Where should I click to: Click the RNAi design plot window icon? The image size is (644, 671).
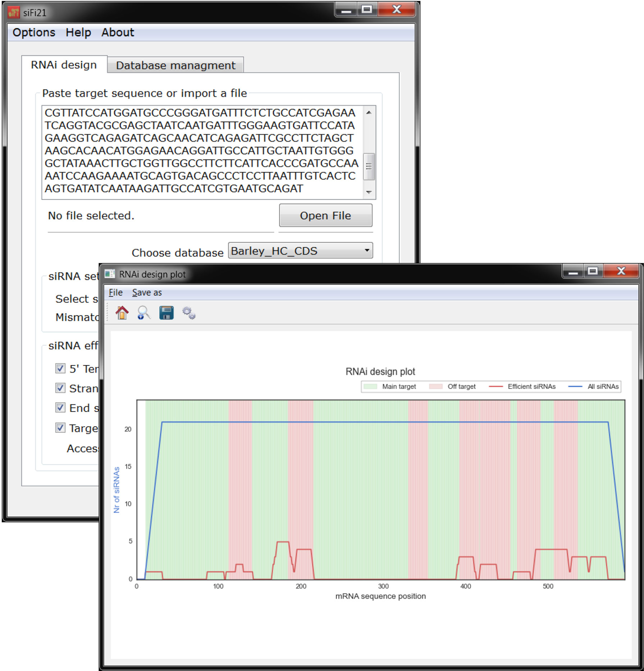[110, 274]
